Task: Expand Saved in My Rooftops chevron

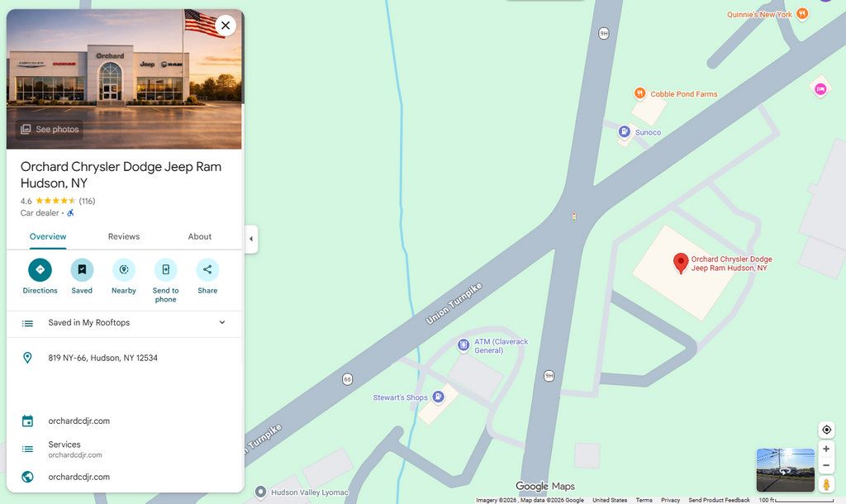Action: click(221, 323)
